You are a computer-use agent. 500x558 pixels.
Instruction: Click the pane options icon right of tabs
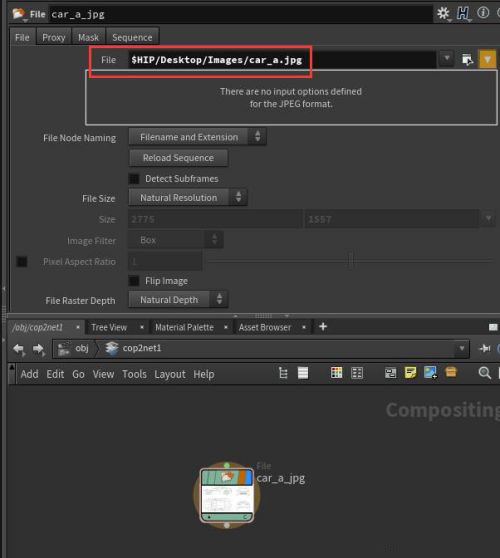click(493, 327)
